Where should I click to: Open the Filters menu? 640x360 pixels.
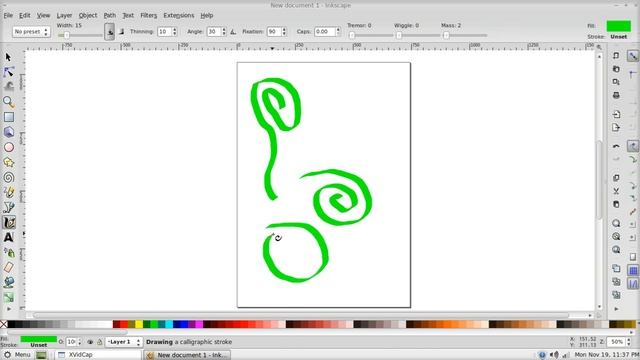click(x=149, y=16)
